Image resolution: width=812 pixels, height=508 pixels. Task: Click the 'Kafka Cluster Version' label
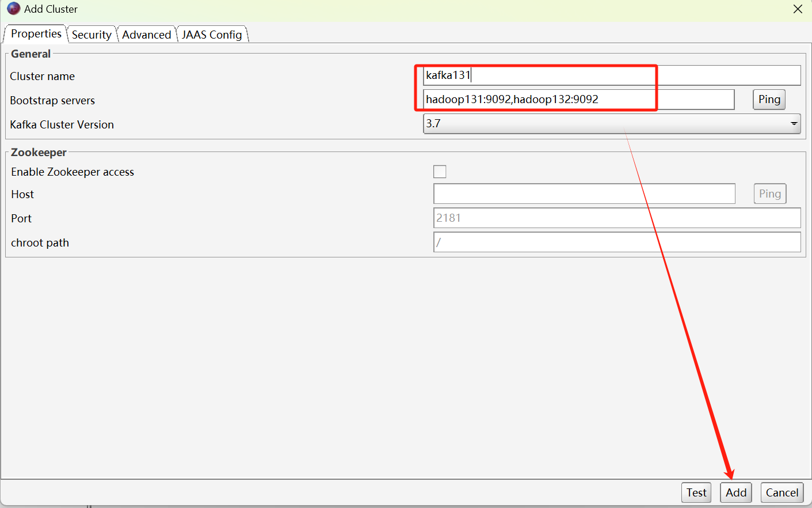[x=62, y=124]
